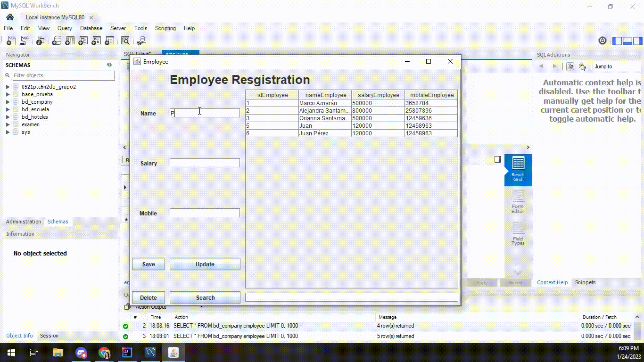The width and height of the screenshot is (644, 362).
Task: Click the Search button in Employee form
Action: (x=205, y=297)
